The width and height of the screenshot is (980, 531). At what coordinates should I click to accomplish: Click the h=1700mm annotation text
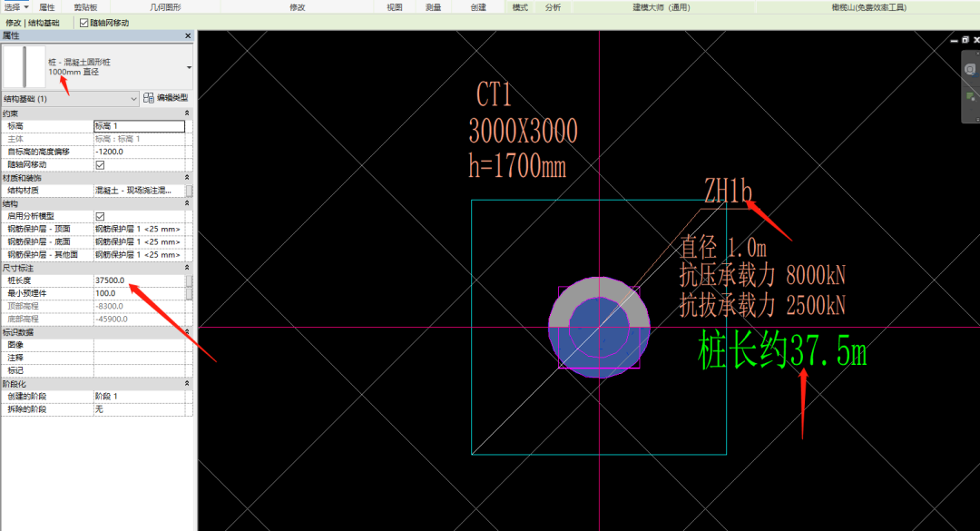(x=517, y=166)
